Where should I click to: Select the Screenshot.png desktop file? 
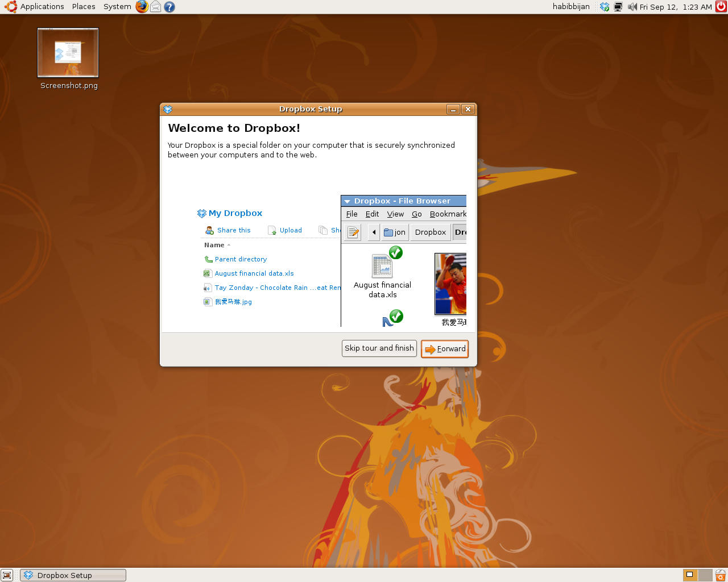(68, 59)
